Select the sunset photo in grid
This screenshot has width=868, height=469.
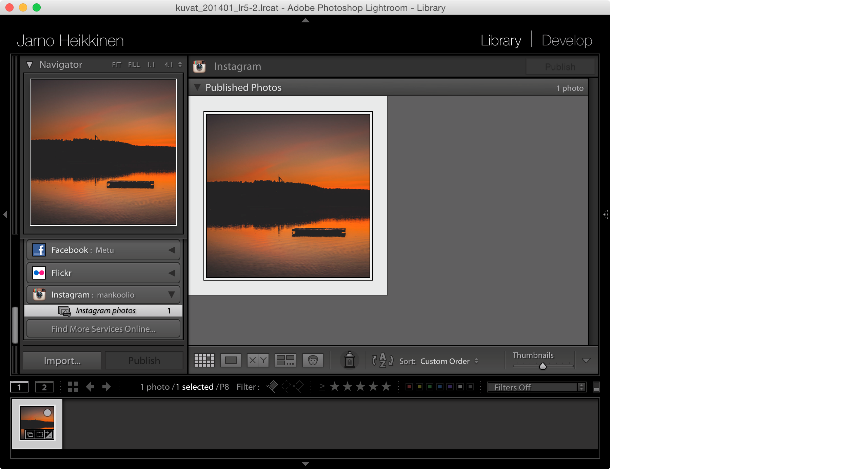(288, 196)
